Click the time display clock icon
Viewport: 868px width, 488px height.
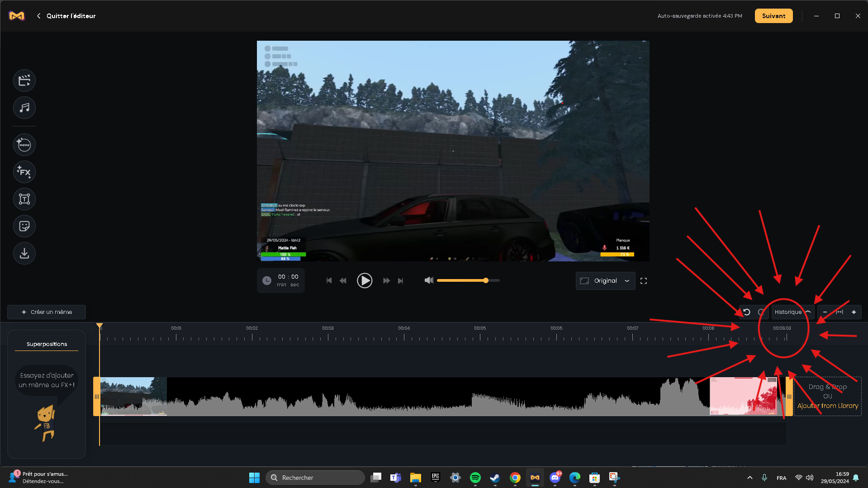(267, 280)
